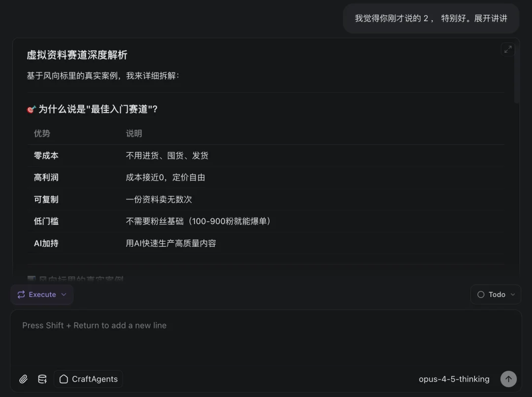Open the opus-4-5-thinking model selector
The width and height of the screenshot is (532, 397).
point(453,379)
